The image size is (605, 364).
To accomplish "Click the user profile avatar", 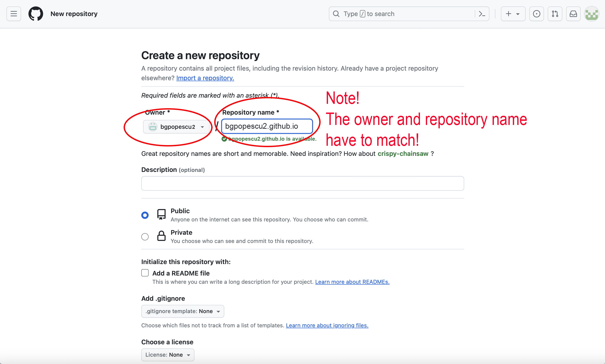I will point(591,14).
